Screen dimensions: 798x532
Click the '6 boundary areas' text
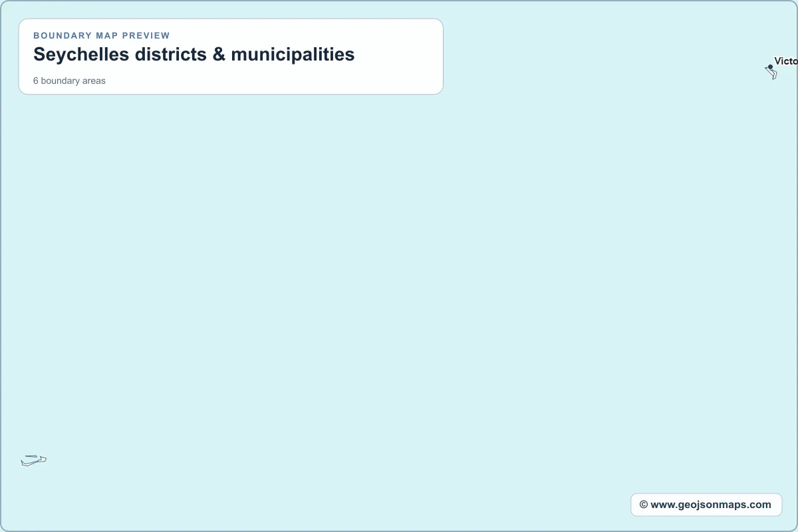[x=69, y=80]
